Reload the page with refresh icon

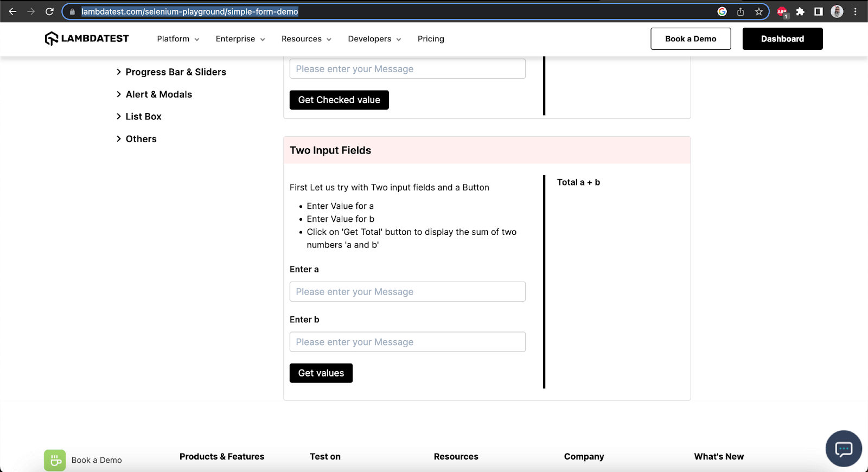[49, 11]
